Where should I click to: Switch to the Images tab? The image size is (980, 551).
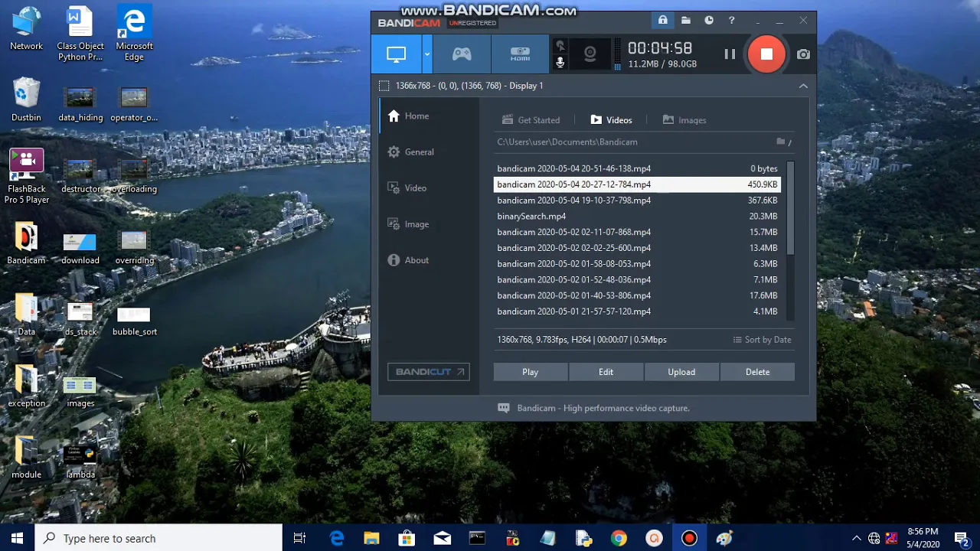684,120
